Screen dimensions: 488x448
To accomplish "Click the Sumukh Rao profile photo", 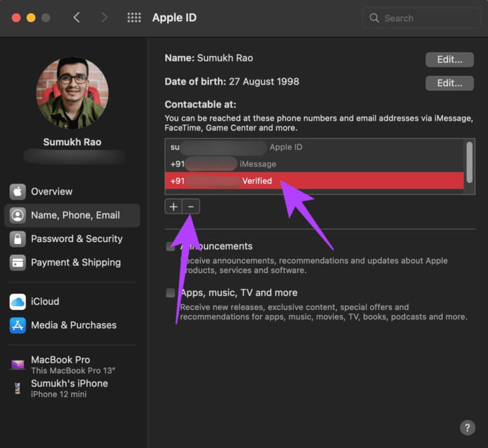I will pos(72,93).
